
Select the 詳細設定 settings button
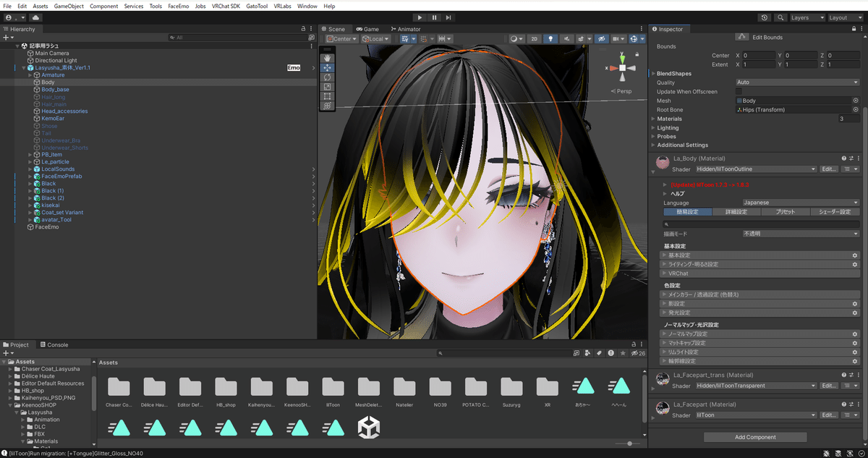tap(736, 212)
